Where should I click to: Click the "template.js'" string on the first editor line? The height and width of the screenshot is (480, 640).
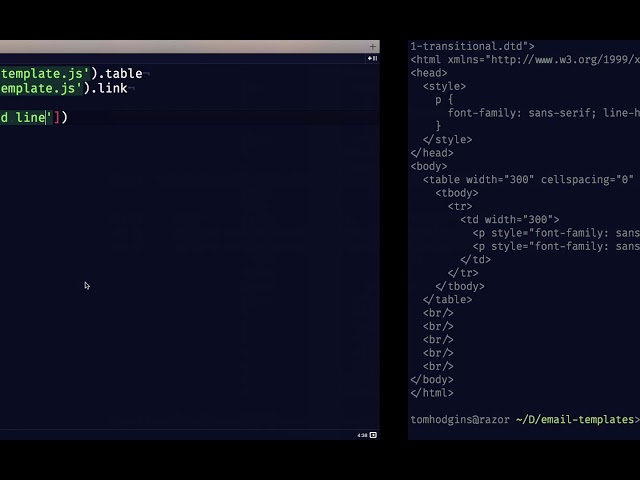(x=45, y=73)
